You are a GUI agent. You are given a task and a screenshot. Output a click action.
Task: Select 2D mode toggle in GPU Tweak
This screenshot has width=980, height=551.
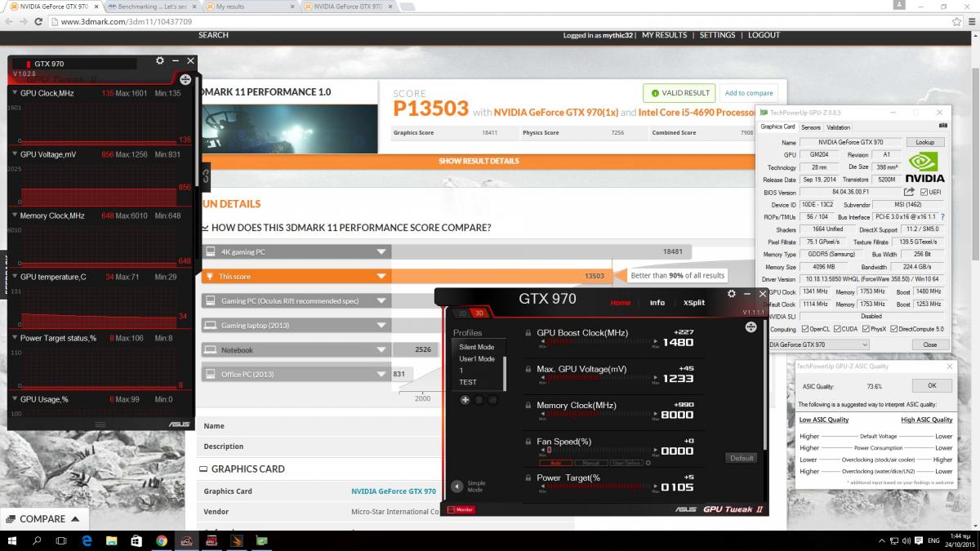(462, 313)
